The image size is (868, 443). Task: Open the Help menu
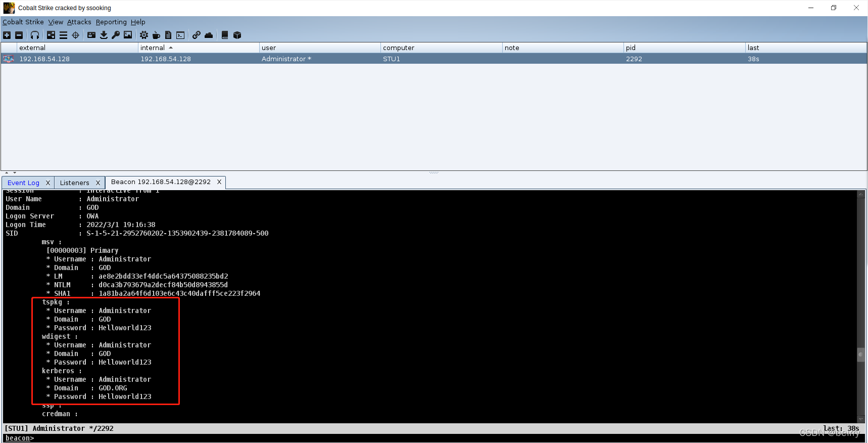(x=138, y=22)
